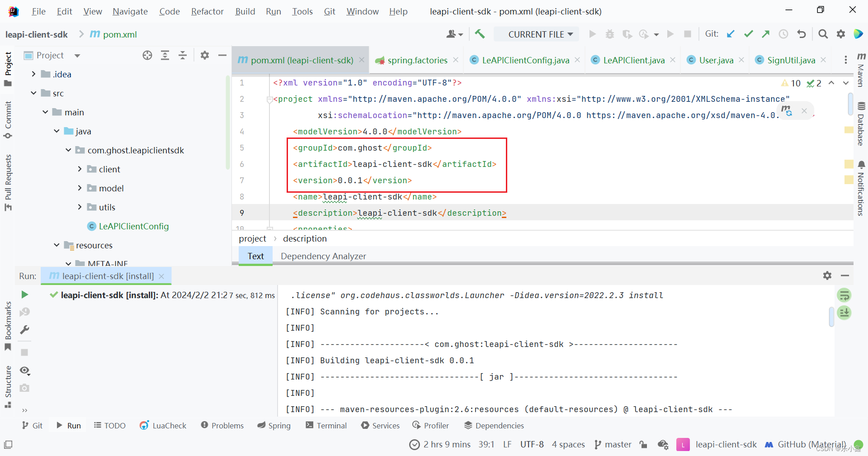The width and height of the screenshot is (868, 456).
Task: Enable scroll-to-end in the Run console
Action: [x=844, y=312]
